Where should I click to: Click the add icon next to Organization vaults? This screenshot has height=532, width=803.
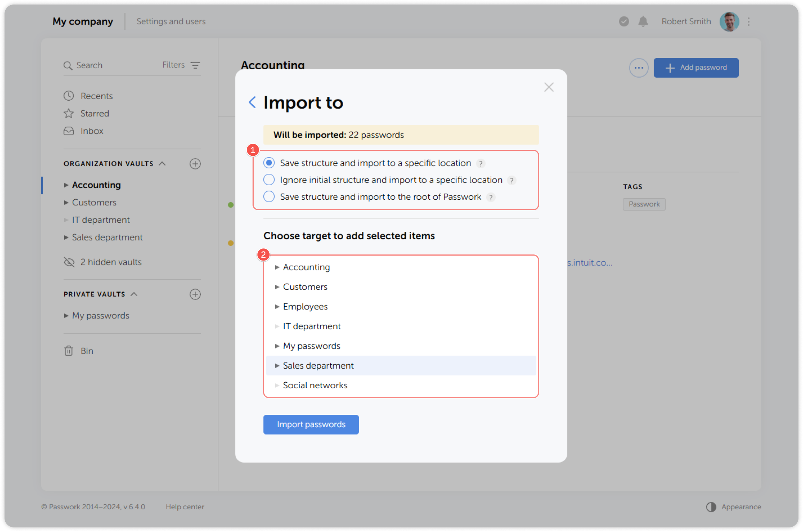(195, 164)
